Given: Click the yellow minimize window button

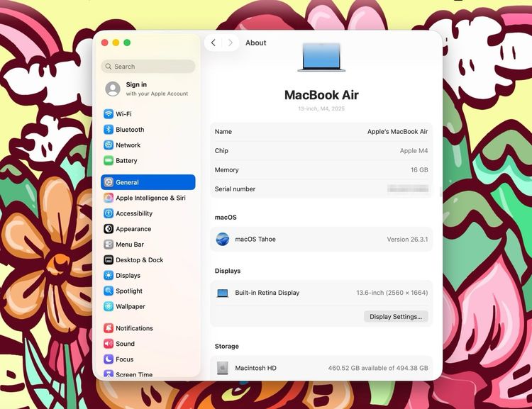Looking at the screenshot, I should tap(116, 43).
